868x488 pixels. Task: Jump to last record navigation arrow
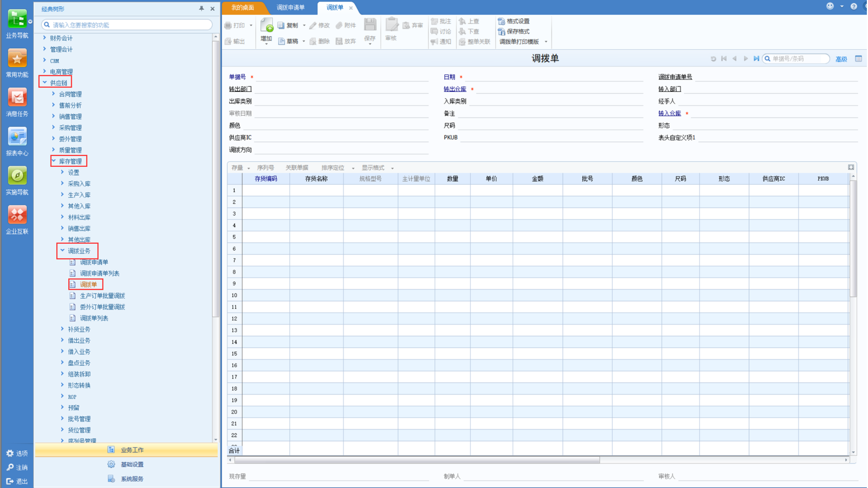pos(756,58)
